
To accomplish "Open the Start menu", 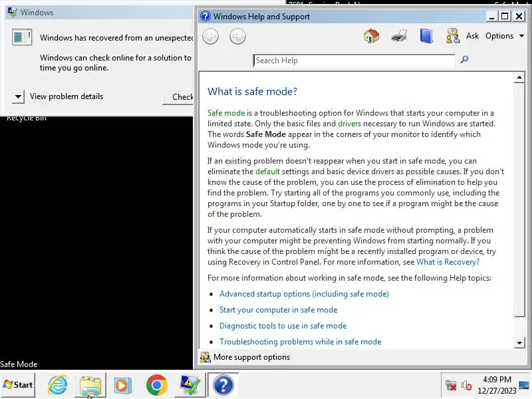I will click(18, 385).
